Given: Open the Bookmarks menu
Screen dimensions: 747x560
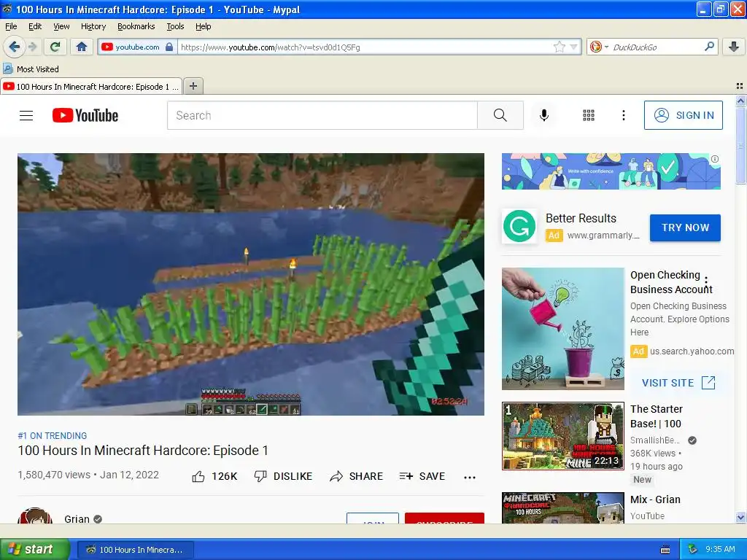Looking at the screenshot, I should pos(136,26).
